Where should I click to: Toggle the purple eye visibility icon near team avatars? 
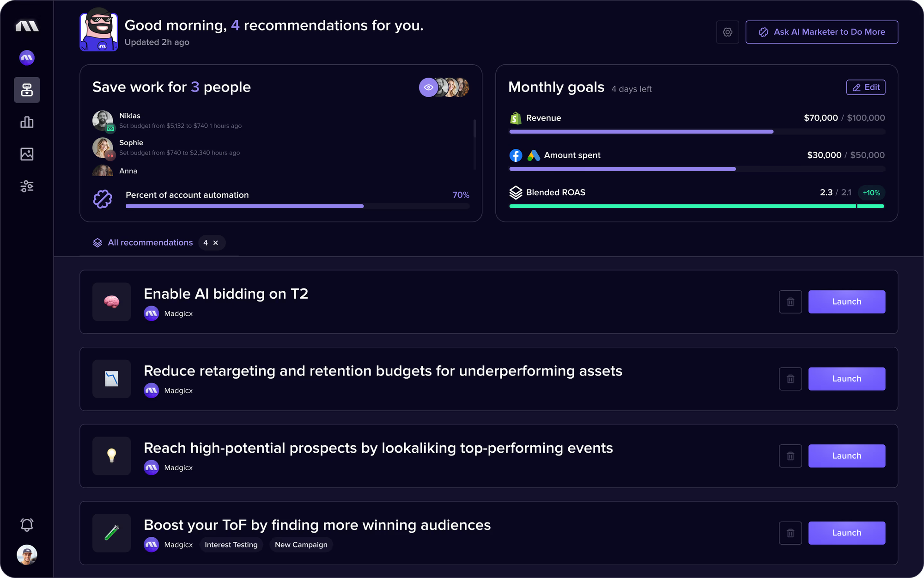(x=428, y=87)
